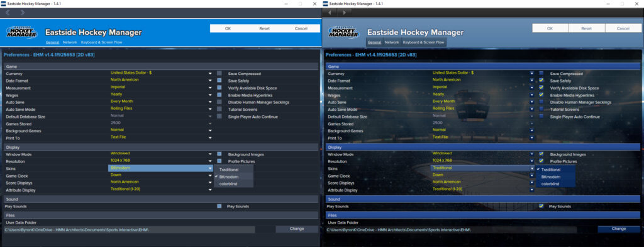
Task: Switch to Network tab in right window
Action: (x=391, y=42)
